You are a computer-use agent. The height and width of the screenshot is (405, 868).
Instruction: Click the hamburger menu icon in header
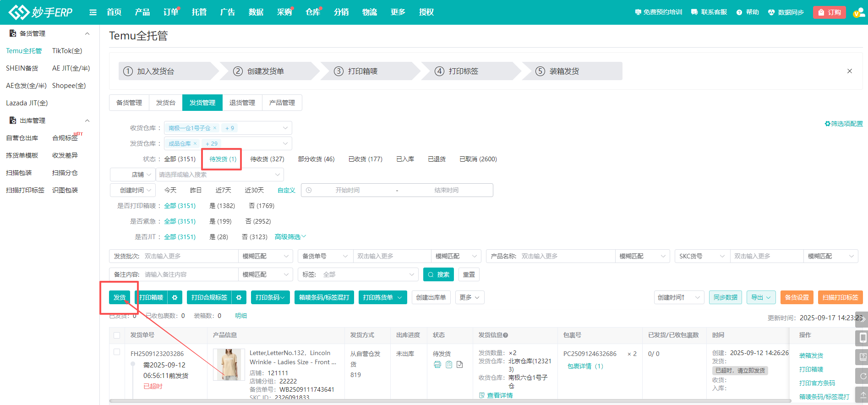(x=93, y=12)
